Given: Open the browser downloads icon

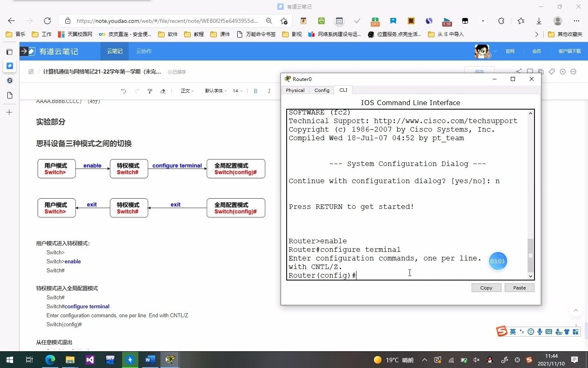Looking at the screenshot, I should [x=539, y=21].
